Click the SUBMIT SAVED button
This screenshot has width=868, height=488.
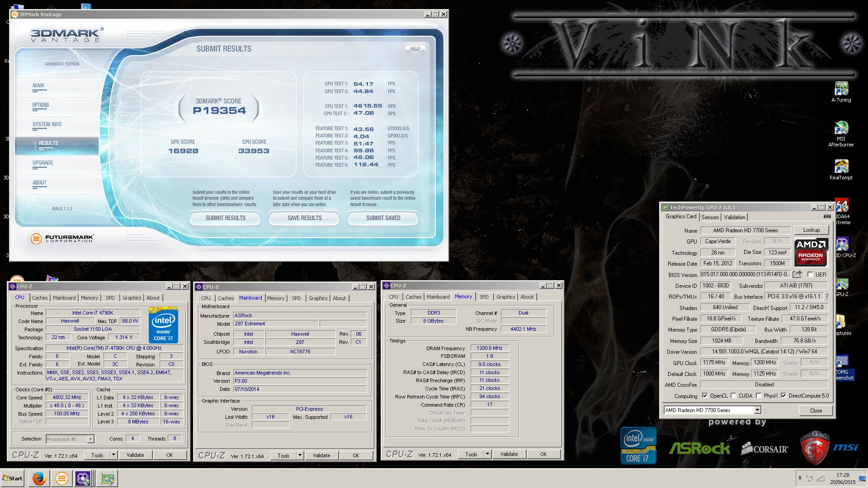click(x=383, y=218)
